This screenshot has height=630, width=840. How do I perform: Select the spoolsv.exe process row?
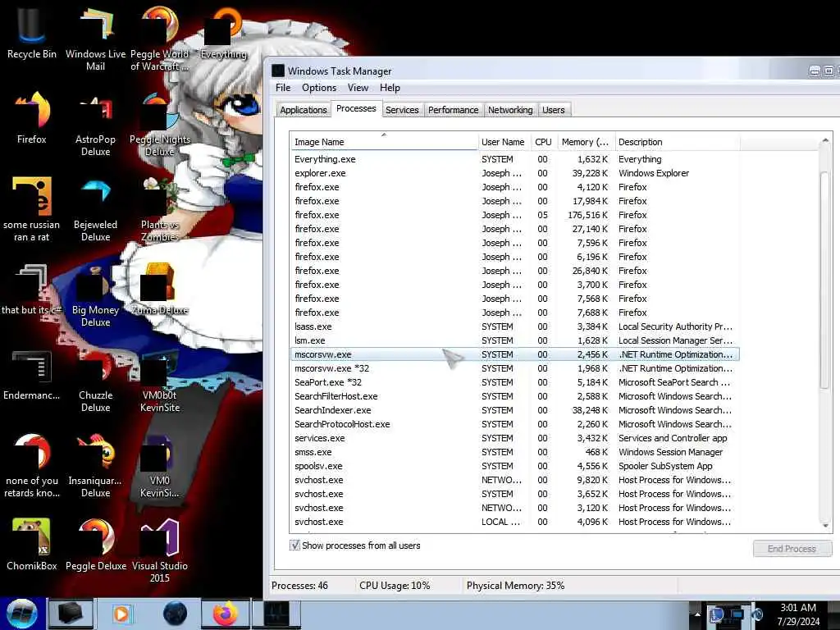(x=514, y=466)
